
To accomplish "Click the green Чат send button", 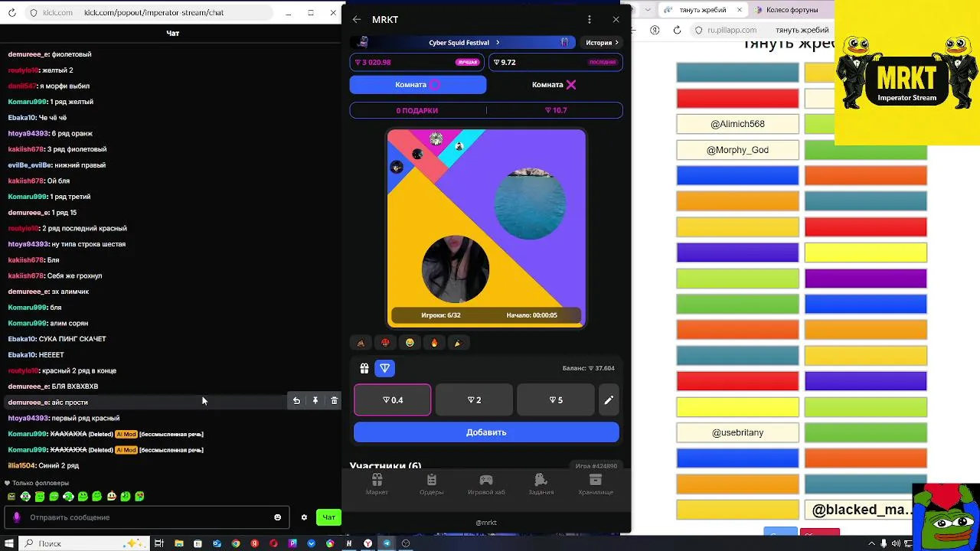I will [328, 517].
